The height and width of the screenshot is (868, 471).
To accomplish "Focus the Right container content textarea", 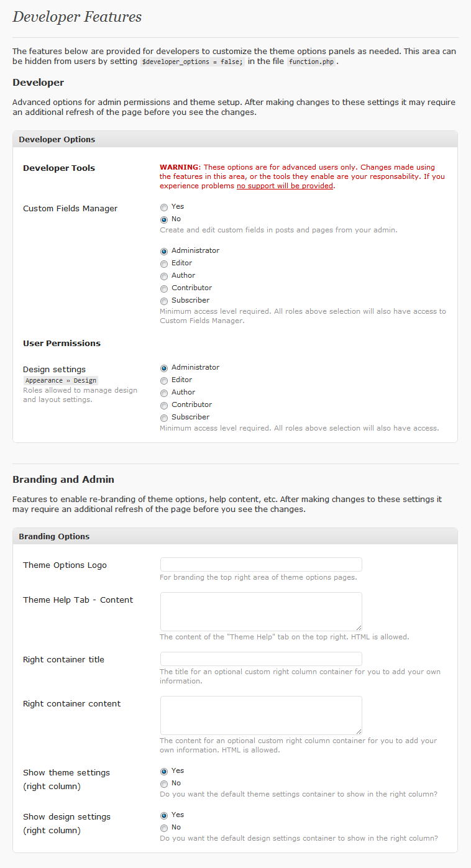I will click(x=261, y=715).
